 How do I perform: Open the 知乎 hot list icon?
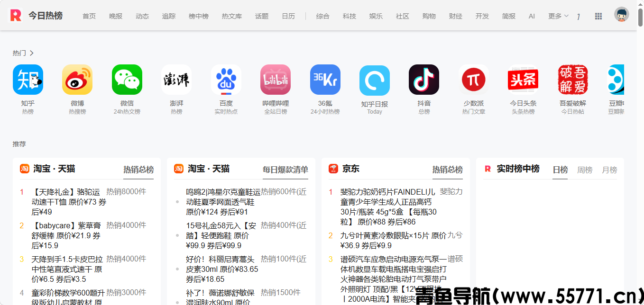pyautogui.click(x=28, y=80)
